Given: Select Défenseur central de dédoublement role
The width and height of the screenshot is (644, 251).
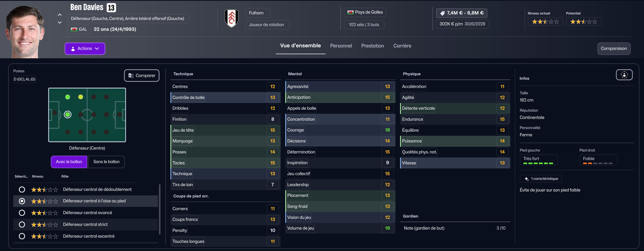Looking at the screenshot, I should (22, 189).
